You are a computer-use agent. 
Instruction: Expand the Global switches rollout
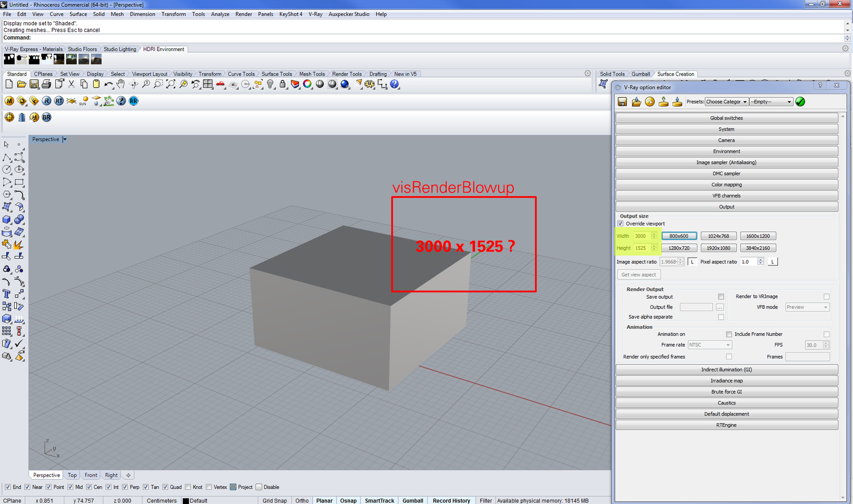727,118
